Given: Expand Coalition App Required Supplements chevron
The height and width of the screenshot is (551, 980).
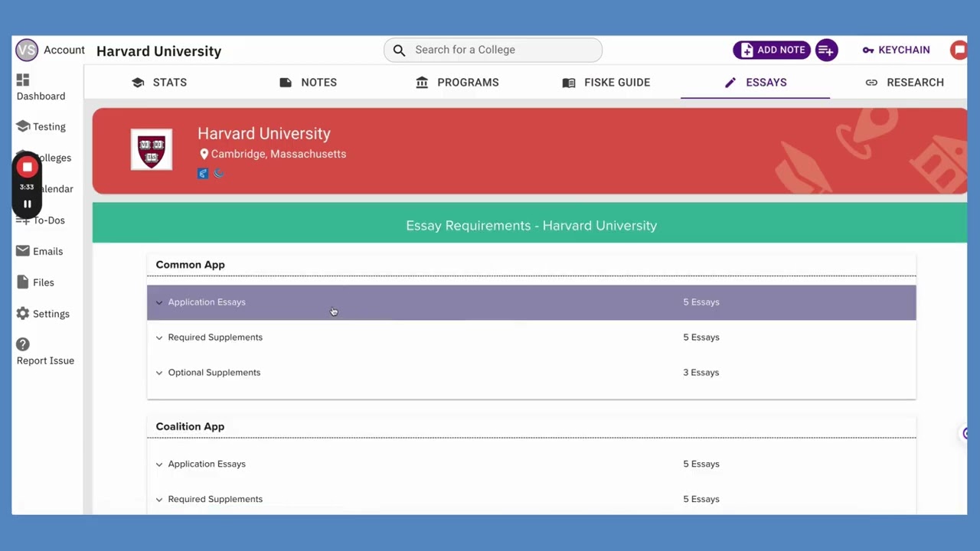Looking at the screenshot, I should pyautogui.click(x=159, y=500).
